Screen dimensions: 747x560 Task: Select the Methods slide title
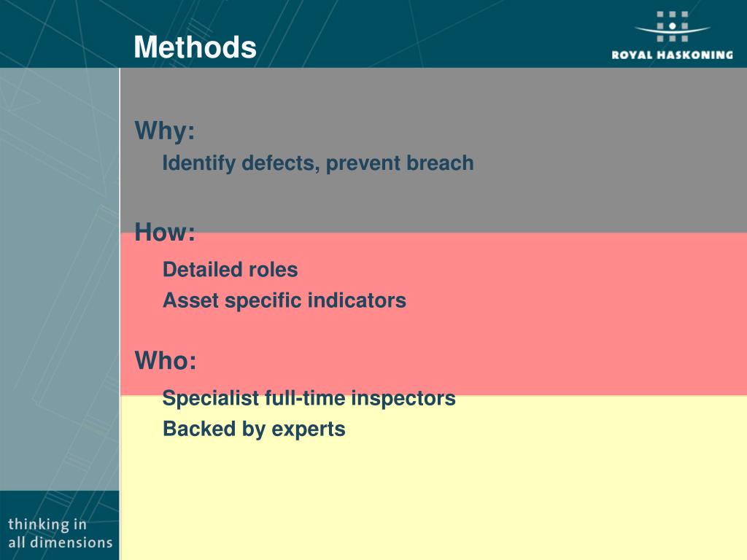[196, 47]
